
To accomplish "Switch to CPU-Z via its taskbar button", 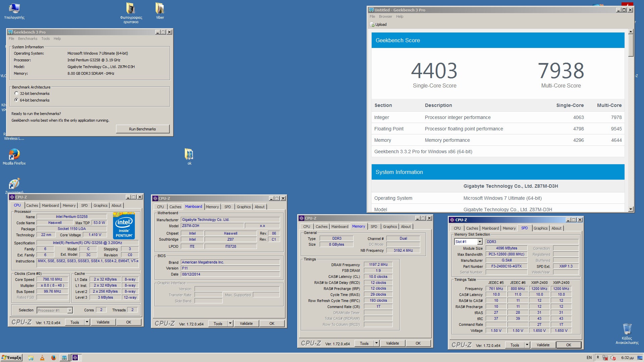I will point(75,358).
